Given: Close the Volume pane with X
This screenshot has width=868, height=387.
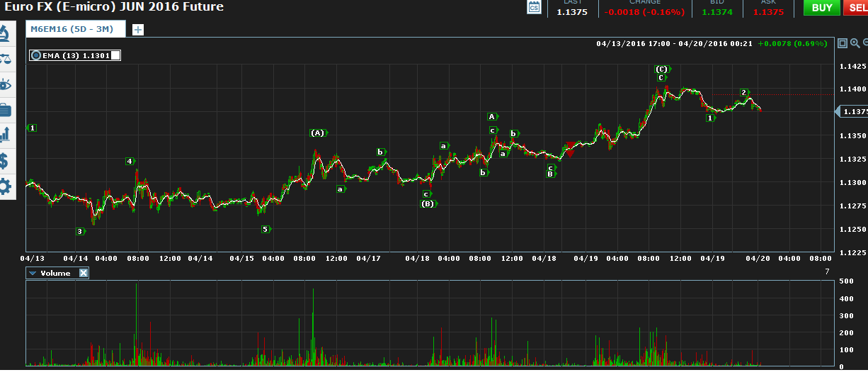Looking at the screenshot, I should pos(83,273).
